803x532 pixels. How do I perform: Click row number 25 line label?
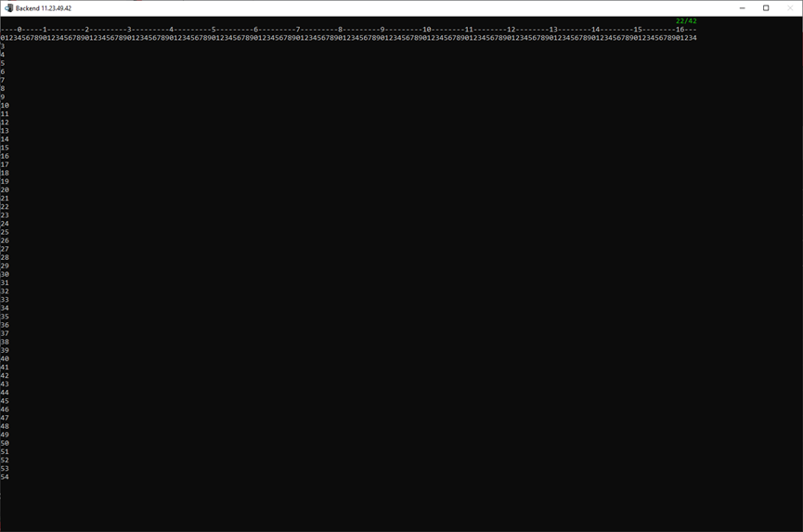[5, 232]
